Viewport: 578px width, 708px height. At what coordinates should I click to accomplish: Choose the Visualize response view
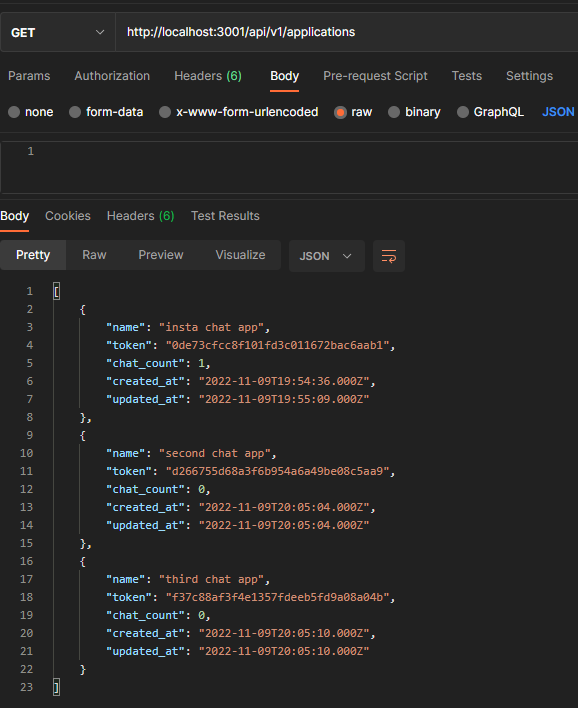click(x=240, y=255)
